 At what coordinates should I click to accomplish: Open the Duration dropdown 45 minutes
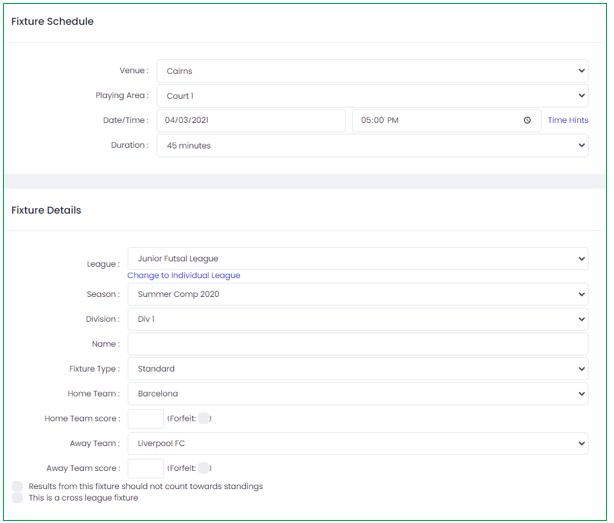(372, 145)
